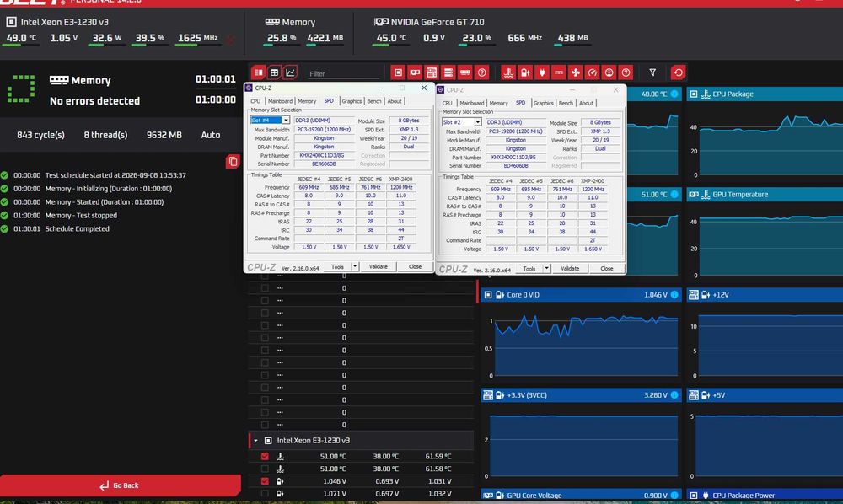843x504 pixels.
Task: Click info icon next to 0.900 V
Action: tap(674, 496)
